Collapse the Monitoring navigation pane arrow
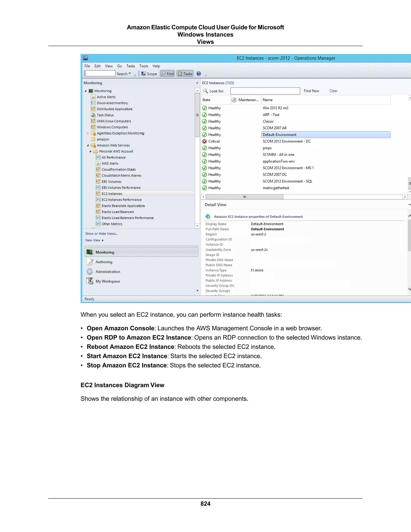Viewport: 411px width, 532px height. [197, 83]
